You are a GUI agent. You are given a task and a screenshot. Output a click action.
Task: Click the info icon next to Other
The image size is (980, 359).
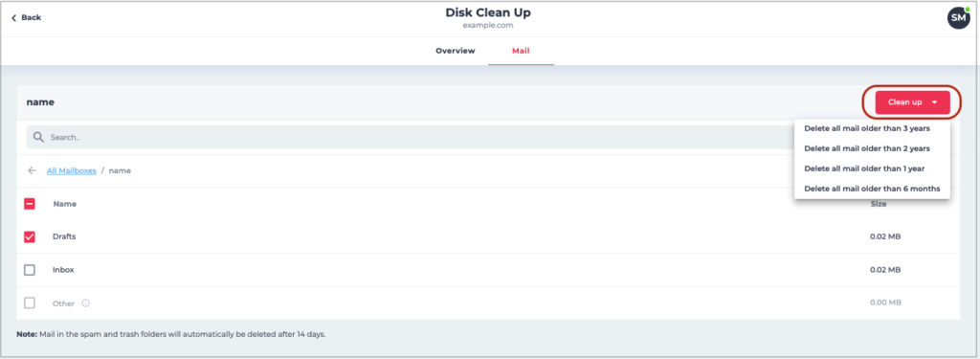85,303
